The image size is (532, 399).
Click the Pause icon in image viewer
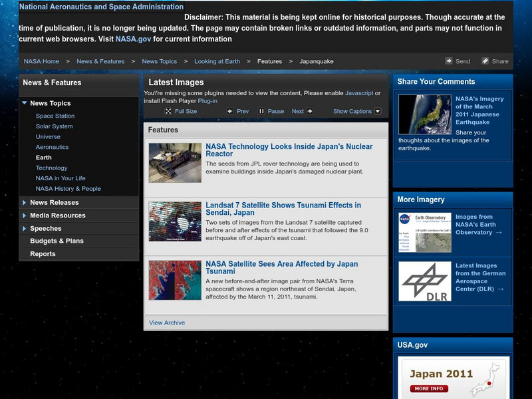click(x=261, y=111)
